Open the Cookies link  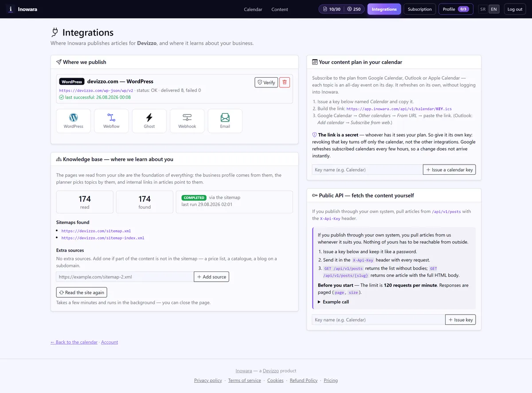point(275,381)
